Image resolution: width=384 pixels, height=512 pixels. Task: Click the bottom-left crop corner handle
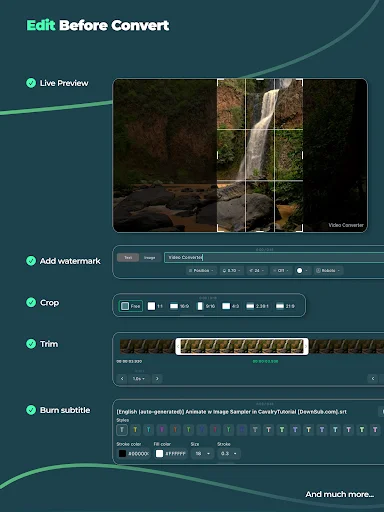pos(219,229)
